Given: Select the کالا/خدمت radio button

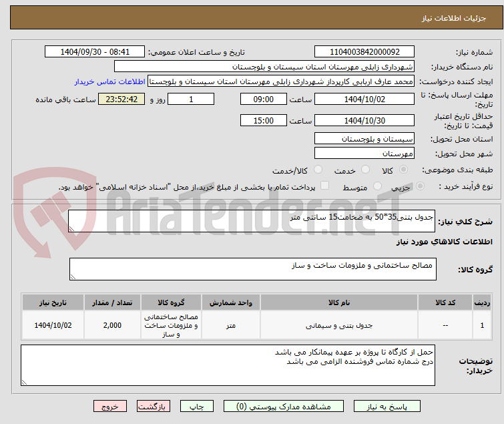Looking at the screenshot, I should [318, 170].
